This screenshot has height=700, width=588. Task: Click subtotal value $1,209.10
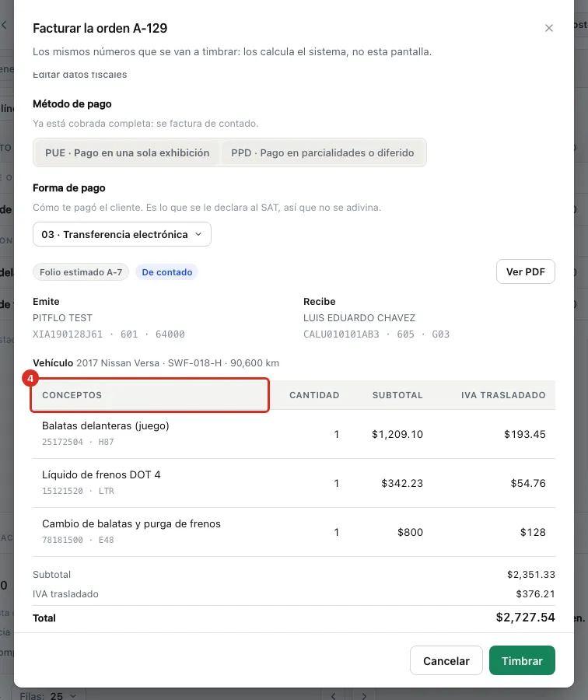coord(397,434)
